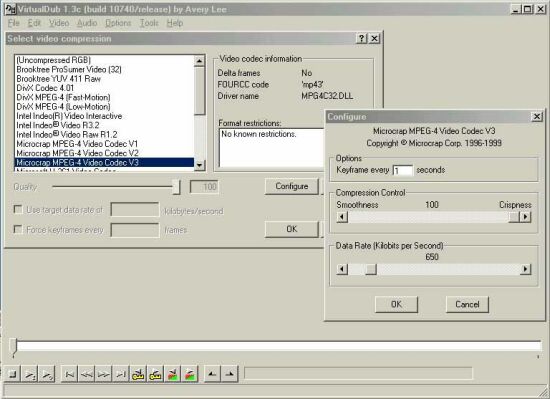Click the step backward double-arrow icon

coord(87,374)
